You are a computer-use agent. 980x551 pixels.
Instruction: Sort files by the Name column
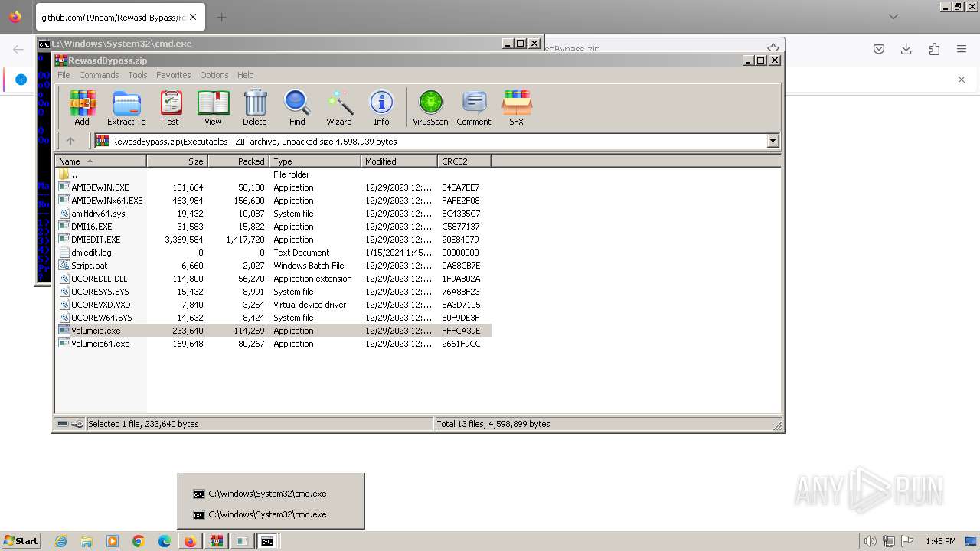(x=100, y=161)
